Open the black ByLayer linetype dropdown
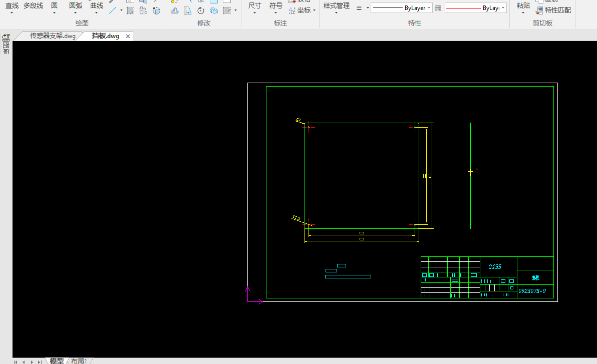 click(x=401, y=8)
